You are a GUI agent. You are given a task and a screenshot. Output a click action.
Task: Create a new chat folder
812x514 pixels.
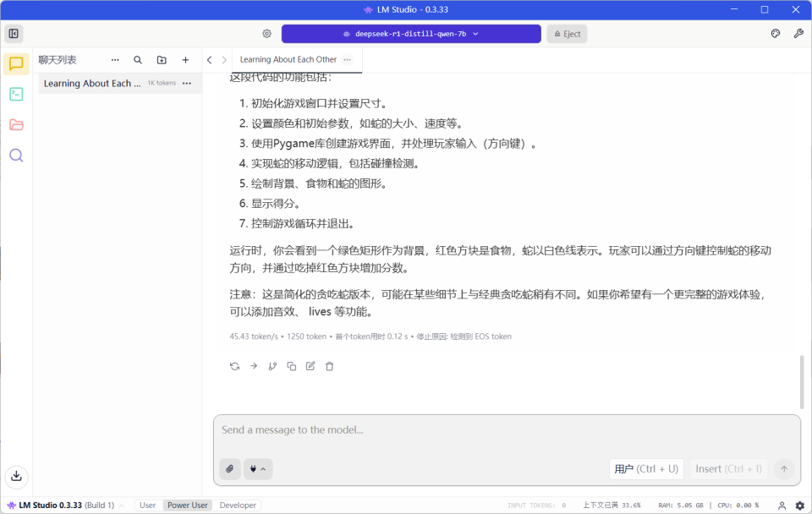pyautogui.click(x=162, y=60)
